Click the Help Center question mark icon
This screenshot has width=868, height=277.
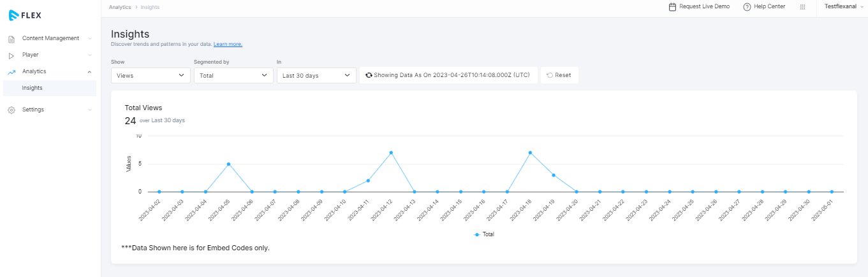[x=747, y=7]
